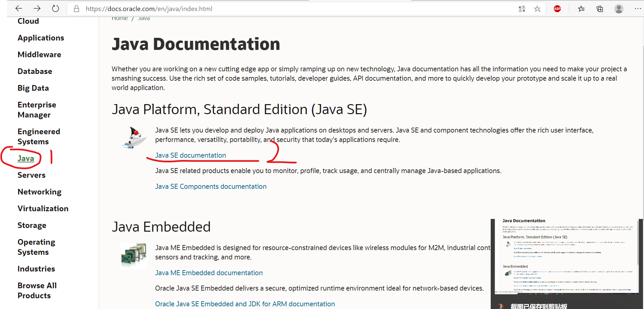
Task: Select Database in the left sidebar
Action: click(35, 71)
